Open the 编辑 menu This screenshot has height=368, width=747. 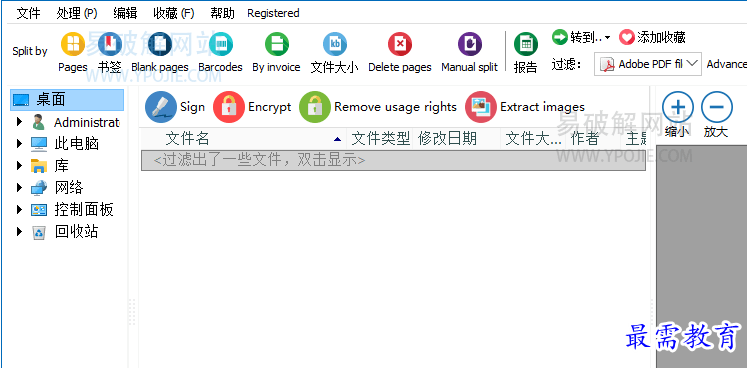(x=125, y=13)
